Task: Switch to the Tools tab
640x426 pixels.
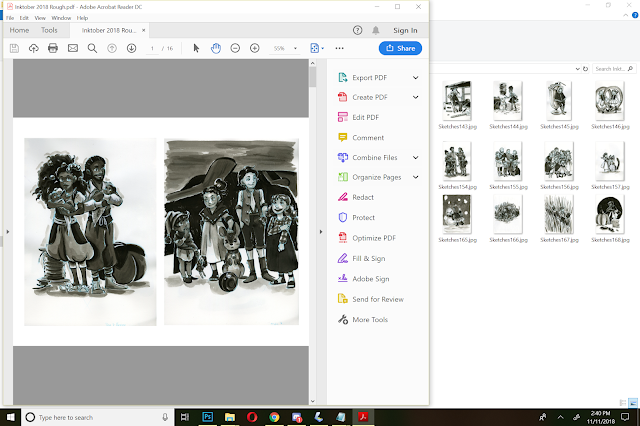Action: tap(49, 30)
